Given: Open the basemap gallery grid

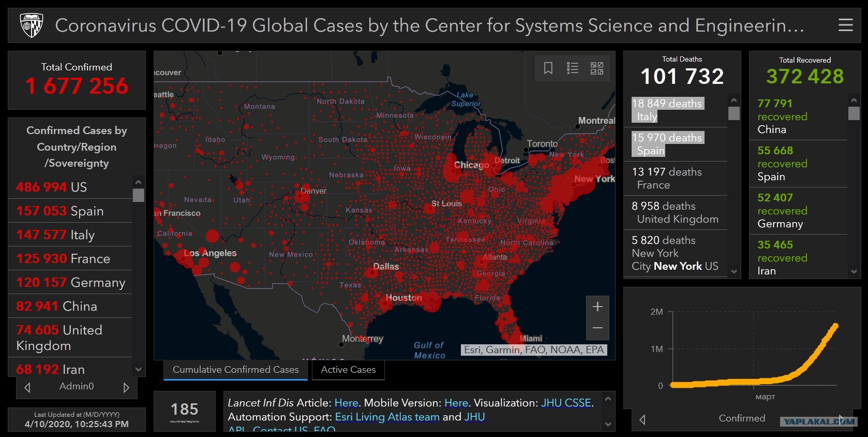Looking at the screenshot, I should 597,68.
